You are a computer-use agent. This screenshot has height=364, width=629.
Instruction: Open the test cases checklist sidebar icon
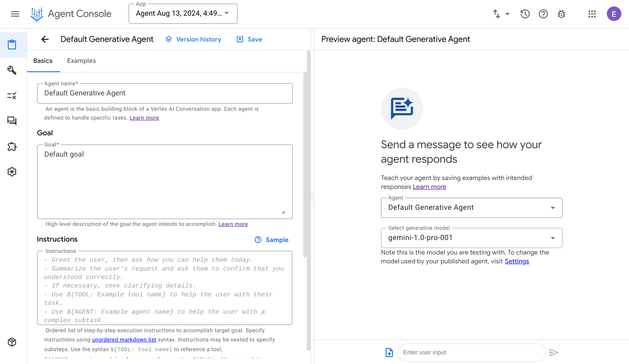click(12, 96)
